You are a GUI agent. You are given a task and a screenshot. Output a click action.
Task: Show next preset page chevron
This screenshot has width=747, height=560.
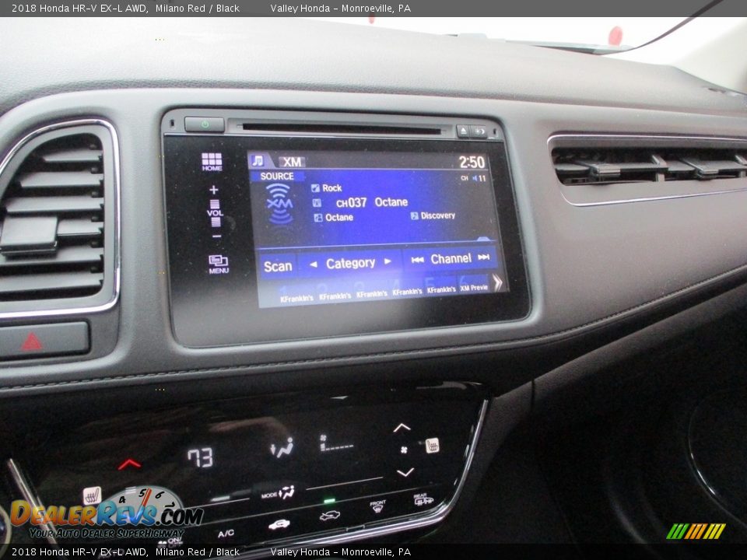coord(498,283)
